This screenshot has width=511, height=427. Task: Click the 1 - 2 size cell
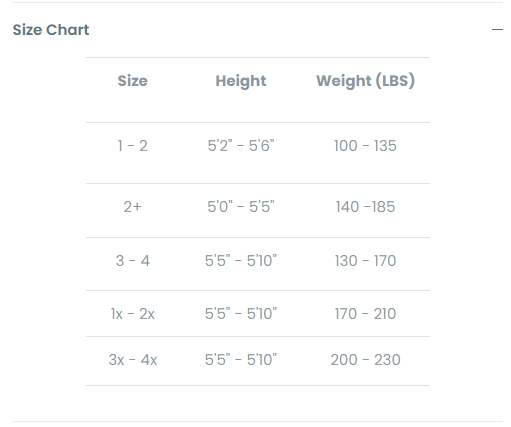click(133, 146)
